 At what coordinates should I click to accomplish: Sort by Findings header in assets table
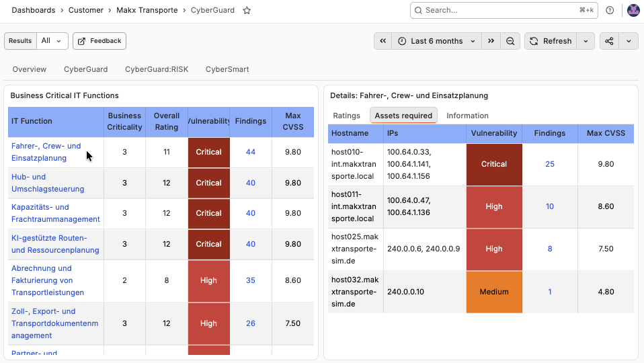point(549,134)
